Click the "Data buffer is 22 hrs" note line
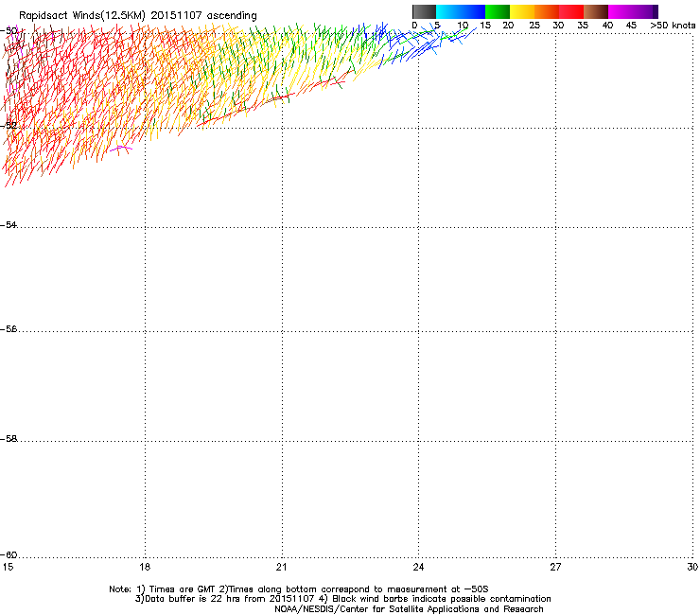The image size is (700, 615). tap(342, 599)
